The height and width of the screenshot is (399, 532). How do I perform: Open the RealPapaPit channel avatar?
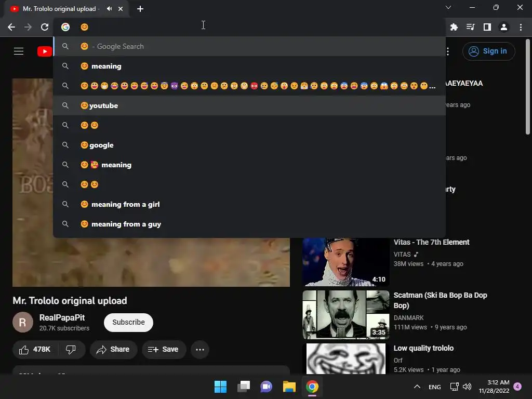(23, 322)
